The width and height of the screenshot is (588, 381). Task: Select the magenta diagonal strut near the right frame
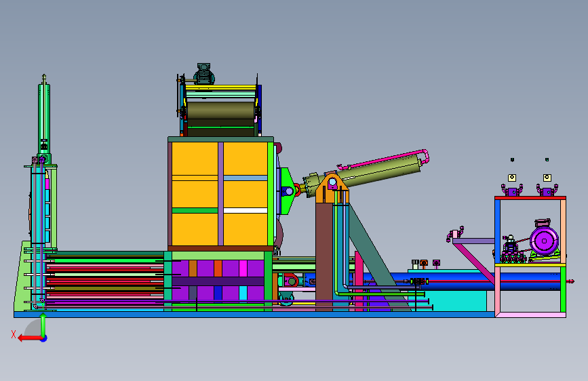tap(473, 264)
